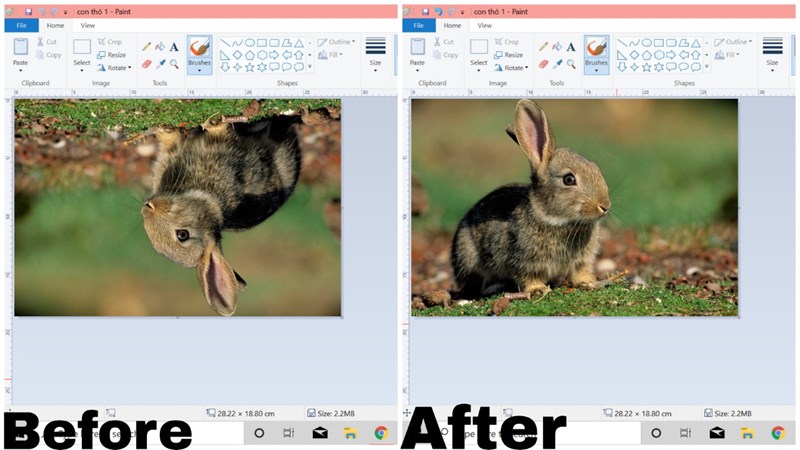Viewport: 800px width, 450px height.
Task: Open the File menu in left window
Action: (21, 25)
